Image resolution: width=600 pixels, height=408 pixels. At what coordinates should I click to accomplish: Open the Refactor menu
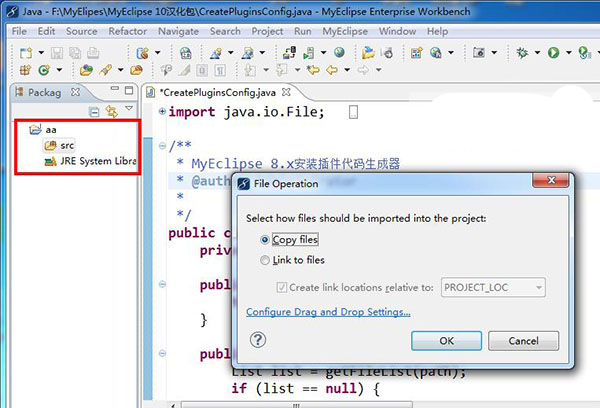click(x=127, y=31)
